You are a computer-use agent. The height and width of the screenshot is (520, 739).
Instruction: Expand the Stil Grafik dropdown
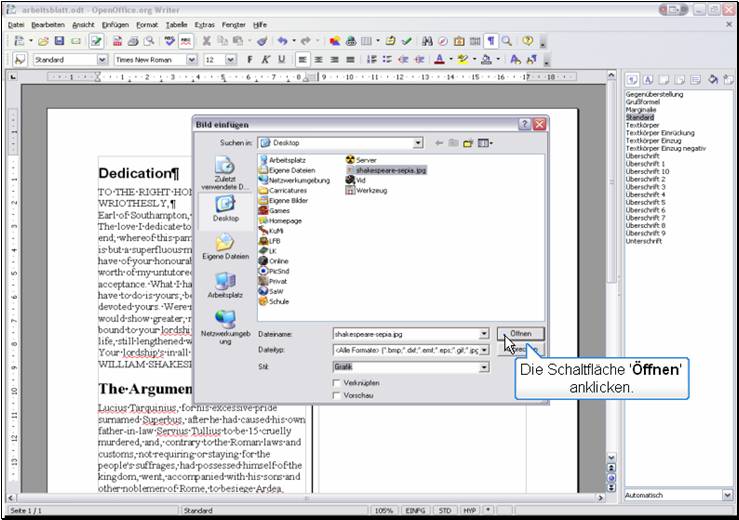click(x=484, y=367)
